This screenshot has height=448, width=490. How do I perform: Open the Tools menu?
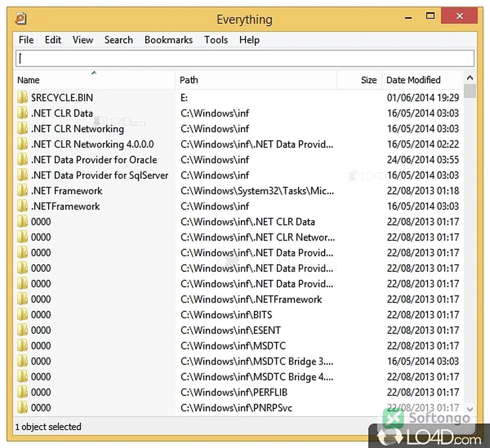tap(216, 40)
